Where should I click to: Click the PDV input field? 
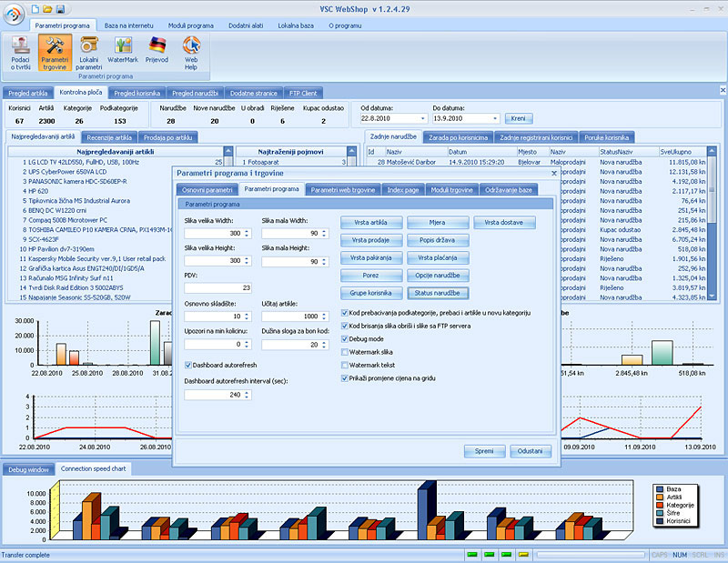[x=217, y=287]
